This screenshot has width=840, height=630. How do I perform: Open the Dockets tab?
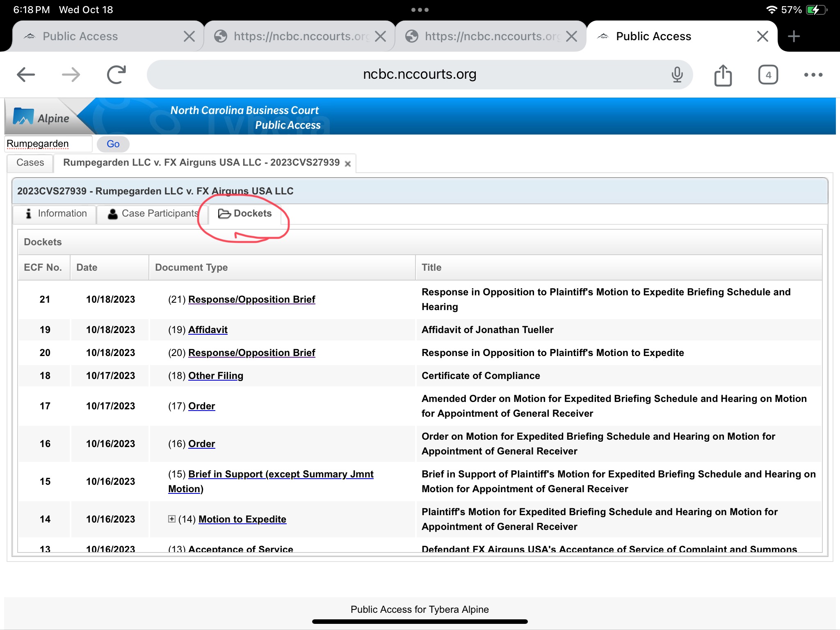245,214
